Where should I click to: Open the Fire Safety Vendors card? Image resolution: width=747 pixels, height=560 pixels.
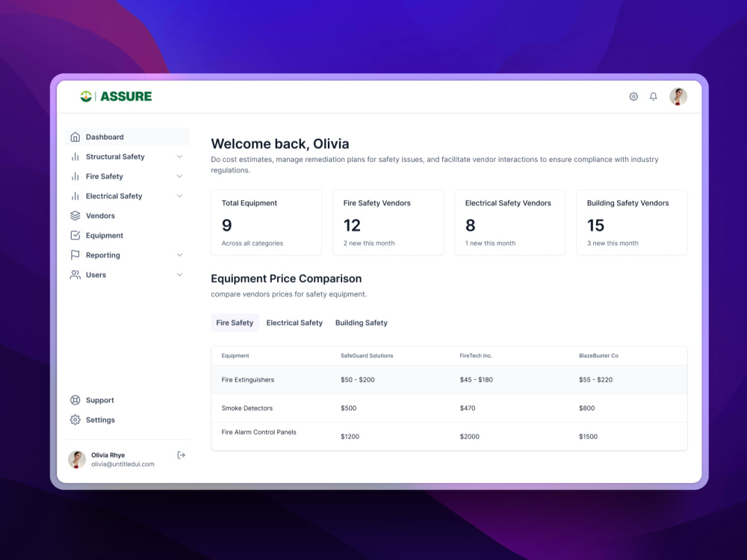(x=388, y=223)
